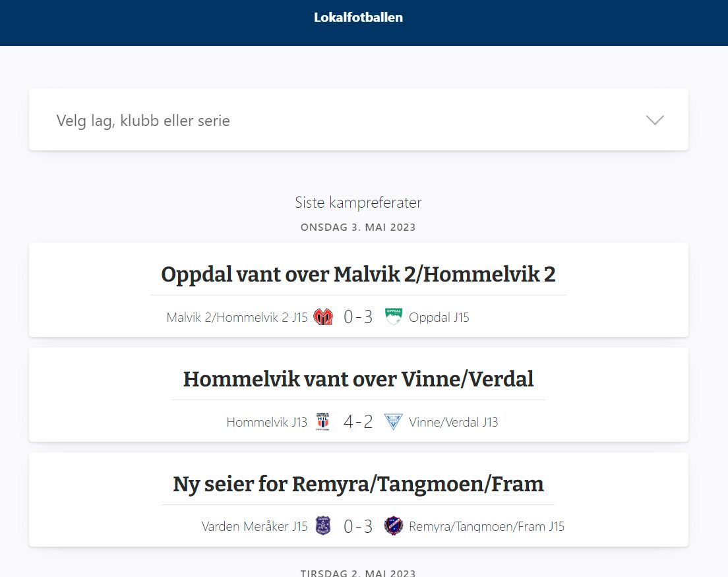Click the Oppdal club crest logo
The height and width of the screenshot is (577, 728).
click(x=394, y=317)
